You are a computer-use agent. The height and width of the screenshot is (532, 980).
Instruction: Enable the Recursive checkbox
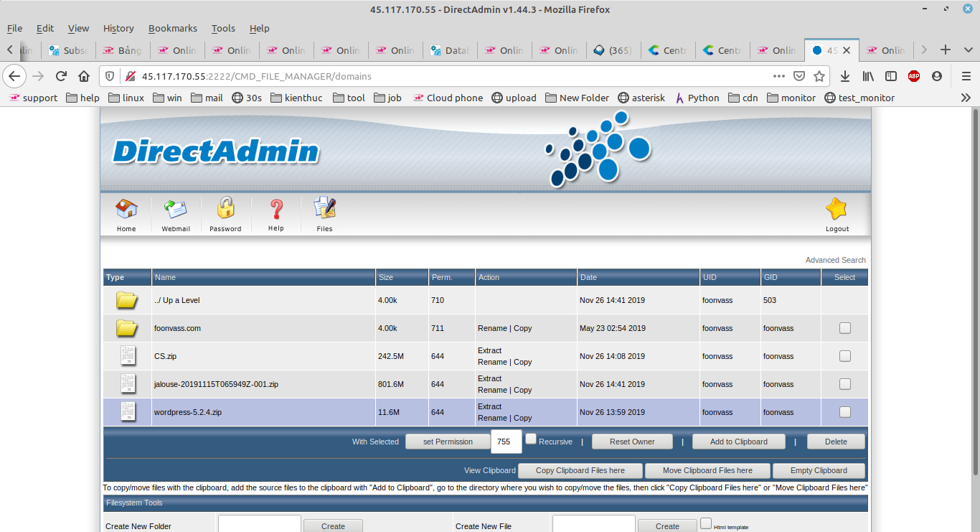pyautogui.click(x=531, y=439)
